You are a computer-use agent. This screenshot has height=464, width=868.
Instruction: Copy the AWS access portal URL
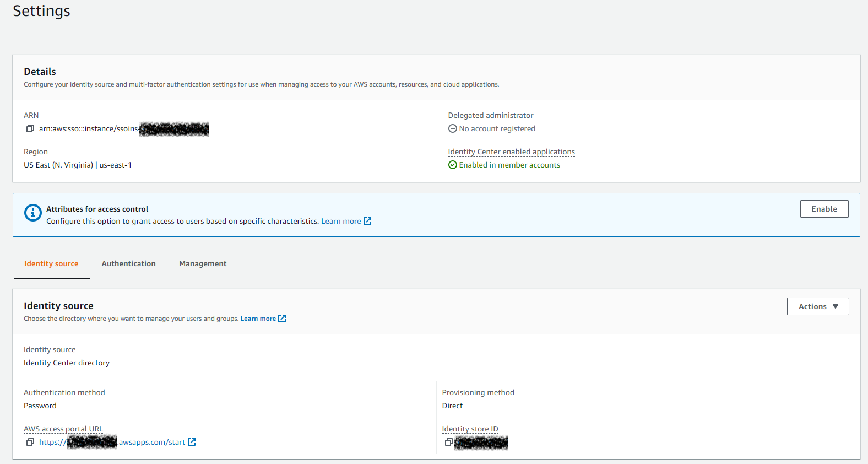tap(30, 442)
